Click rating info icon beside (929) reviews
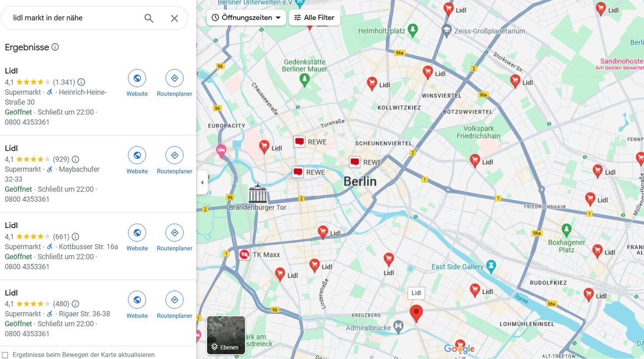The image size is (644, 359). [x=75, y=160]
